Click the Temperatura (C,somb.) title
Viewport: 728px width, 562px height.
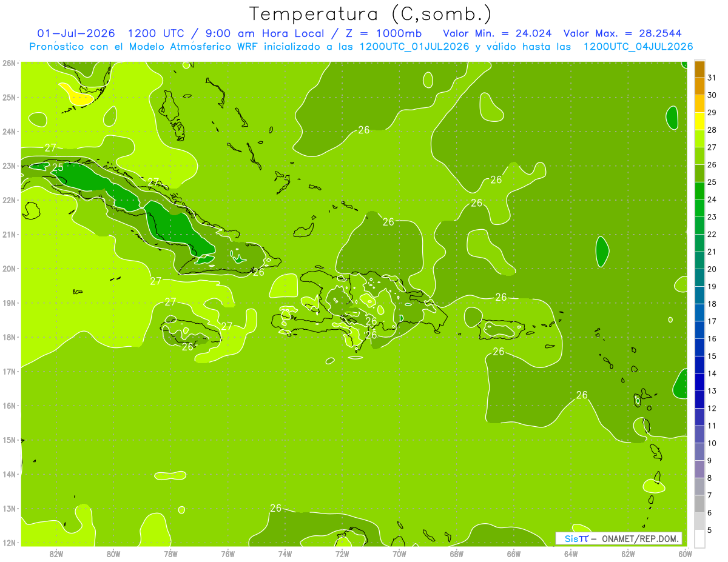tap(371, 14)
